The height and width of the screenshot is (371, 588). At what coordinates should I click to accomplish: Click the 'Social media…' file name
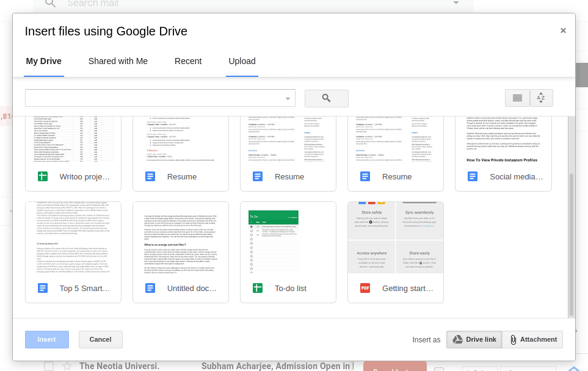517,177
